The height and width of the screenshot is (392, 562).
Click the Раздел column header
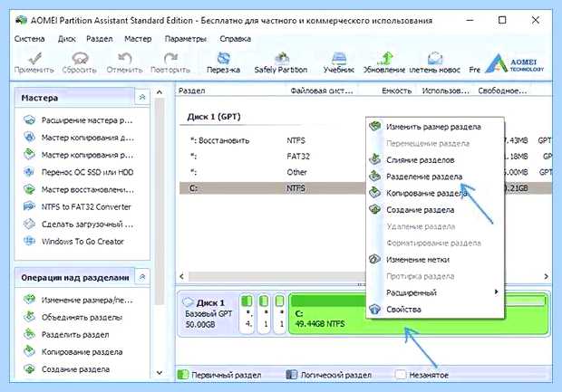pyautogui.click(x=192, y=91)
